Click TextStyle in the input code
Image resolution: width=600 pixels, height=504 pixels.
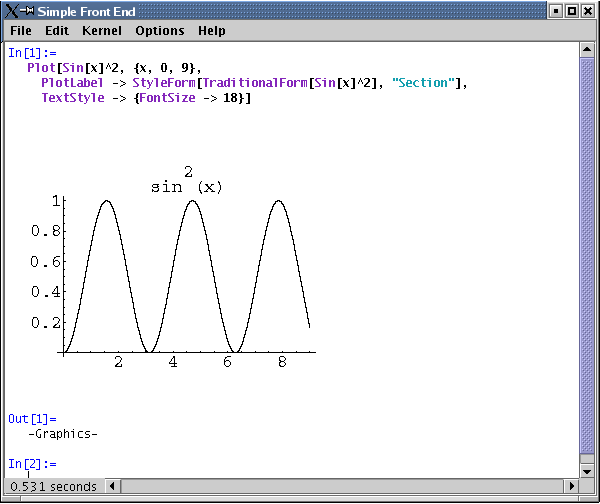pos(73,98)
